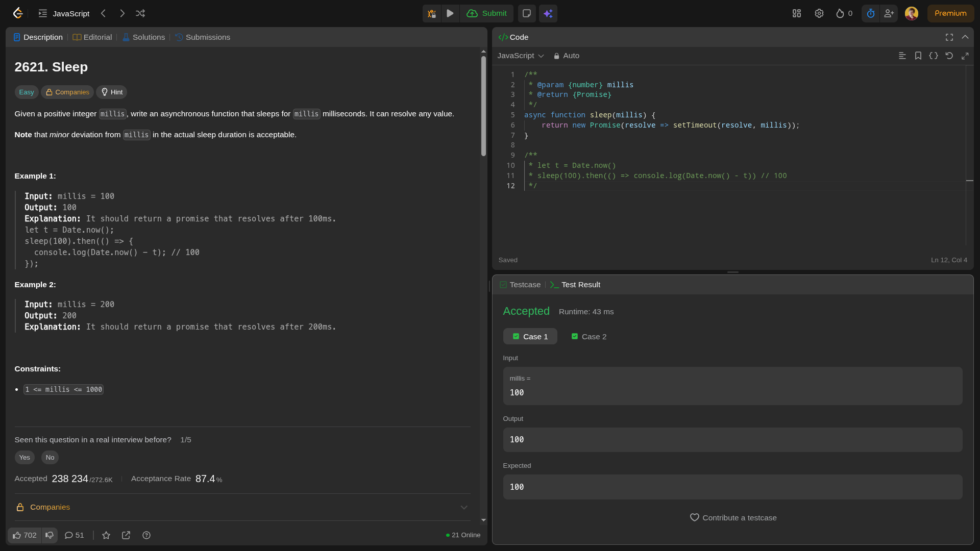
Task: Click the Submit button
Action: 486,14
